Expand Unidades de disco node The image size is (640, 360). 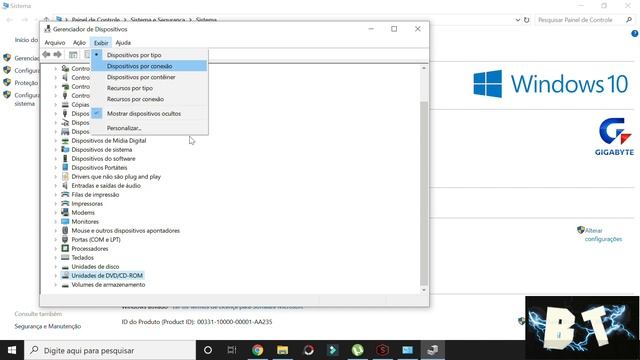tap(56, 266)
